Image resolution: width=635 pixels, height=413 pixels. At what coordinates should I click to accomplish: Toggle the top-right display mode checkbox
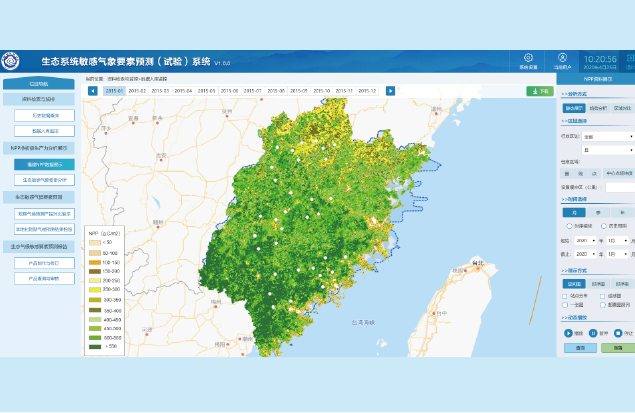click(x=604, y=296)
